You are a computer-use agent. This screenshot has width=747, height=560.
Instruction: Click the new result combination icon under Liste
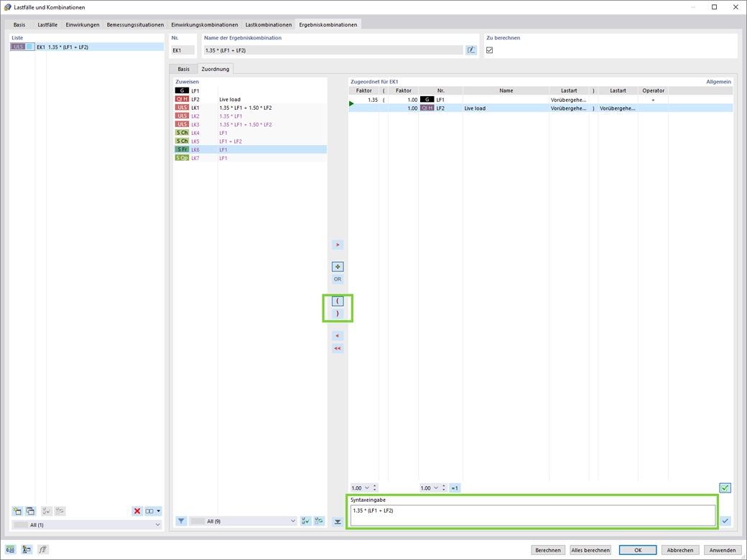[17, 511]
